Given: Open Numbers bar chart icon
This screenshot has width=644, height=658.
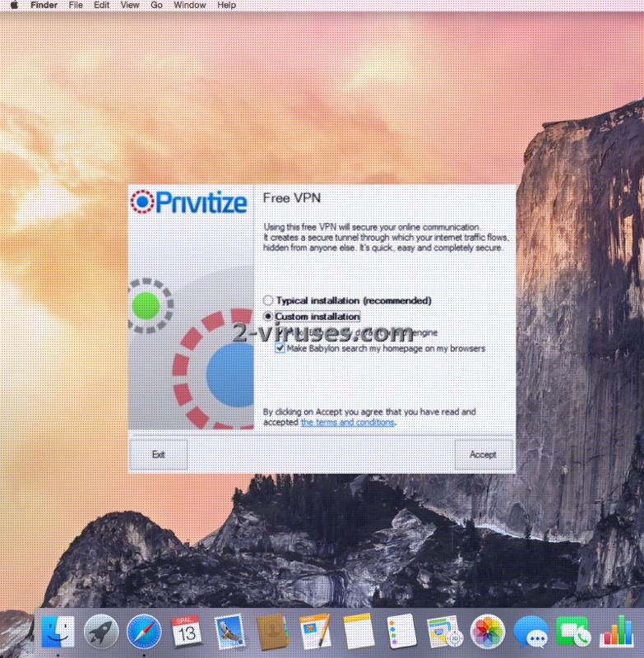Looking at the screenshot, I should (617, 632).
